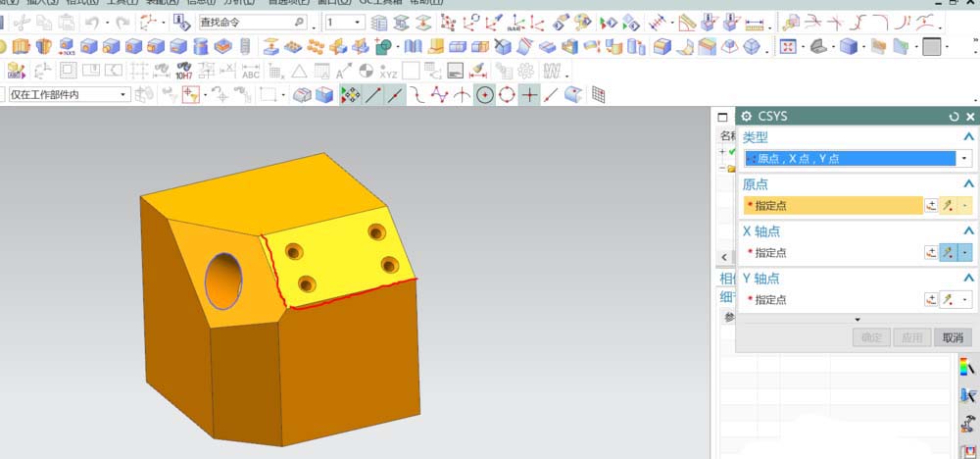Toggle Intersection snap
This screenshot has width=980, height=459.
point(462,95)
